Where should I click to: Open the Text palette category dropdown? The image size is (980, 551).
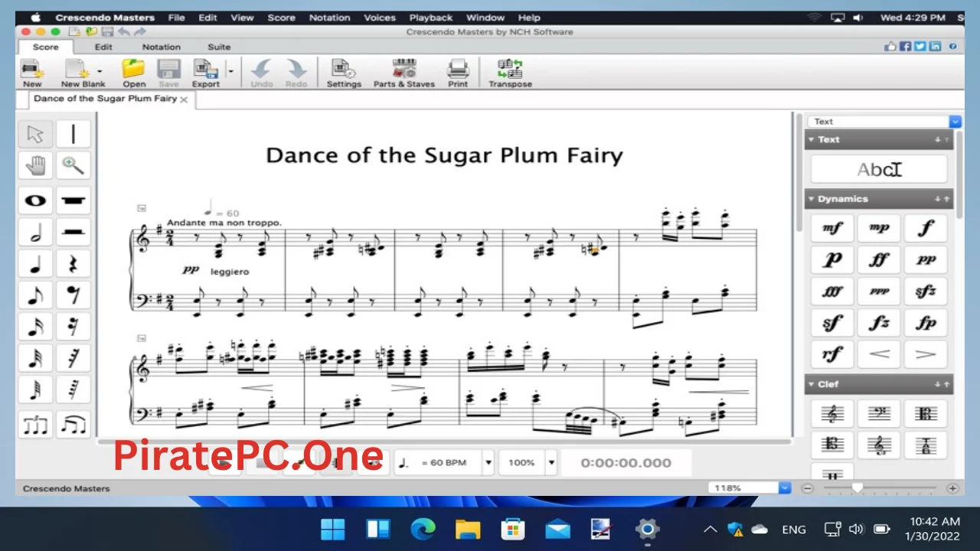coord(955,122)
